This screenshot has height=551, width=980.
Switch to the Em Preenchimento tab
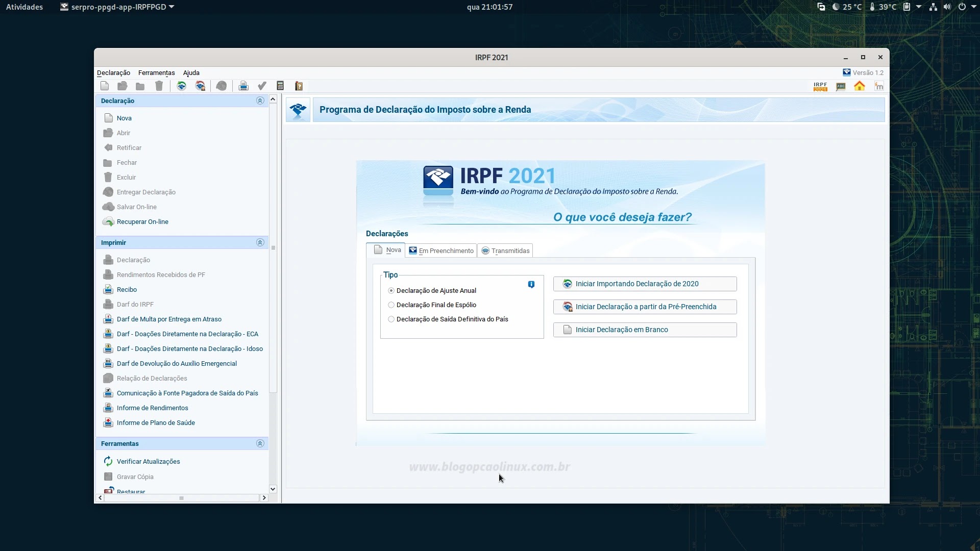click(x=442, y=251)
